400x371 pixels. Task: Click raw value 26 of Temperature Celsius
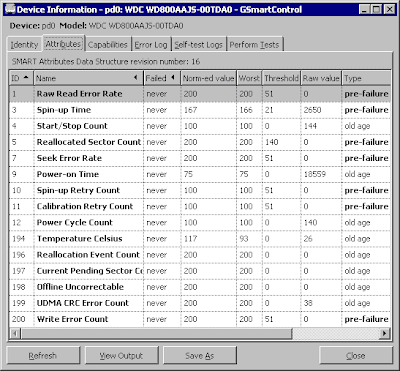point(308,239)
